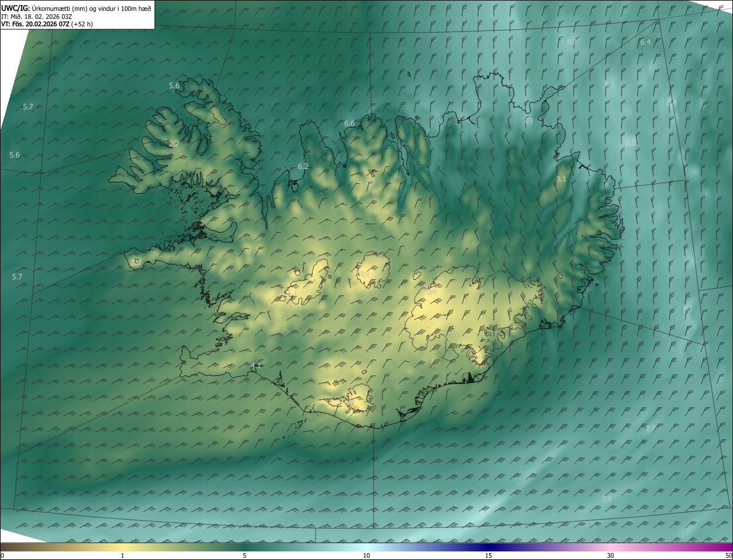Click the 6.4 value label on the map

pyautogui.click(x=645, y=42)
